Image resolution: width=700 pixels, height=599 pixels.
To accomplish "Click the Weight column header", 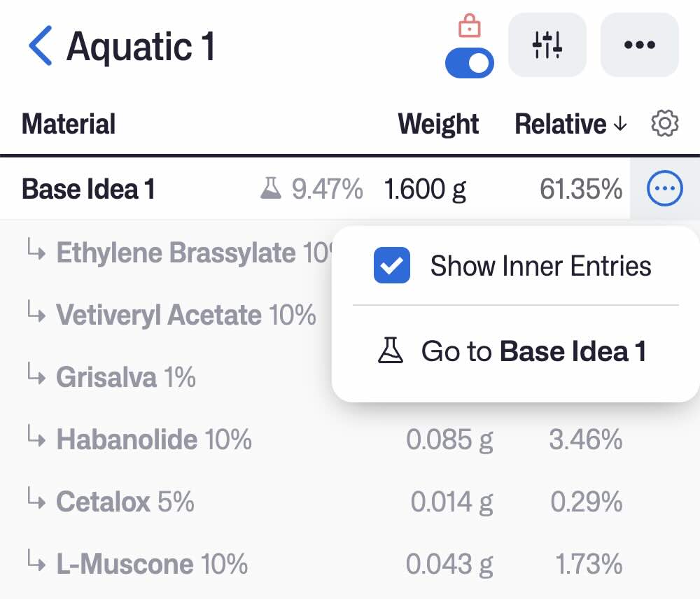I will click(x=437, y=124).
